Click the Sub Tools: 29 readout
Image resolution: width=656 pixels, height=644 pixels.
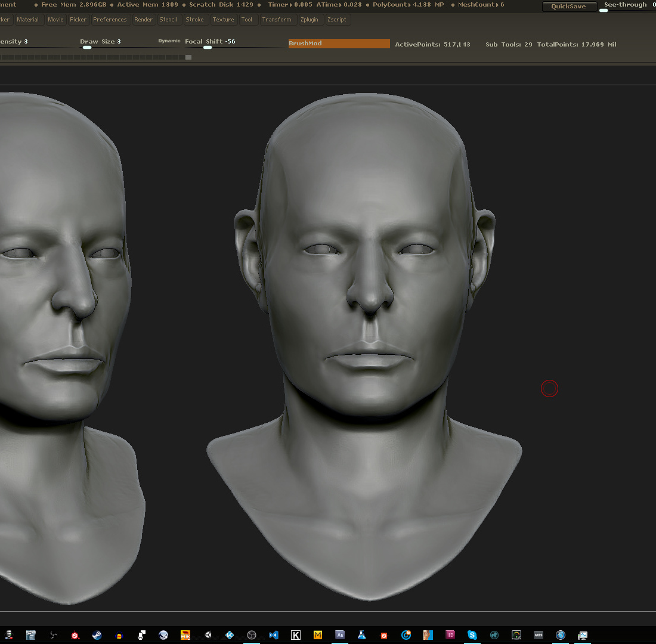(509, 44)
